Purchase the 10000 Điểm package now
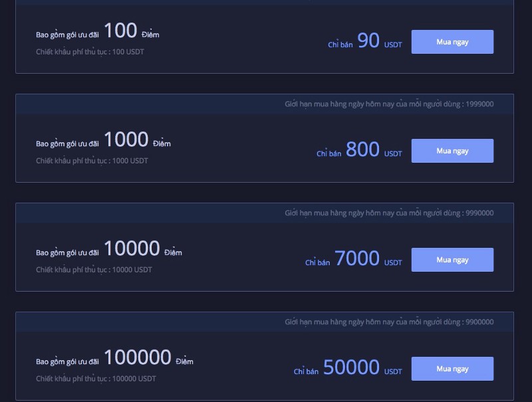 pos(452,260)
